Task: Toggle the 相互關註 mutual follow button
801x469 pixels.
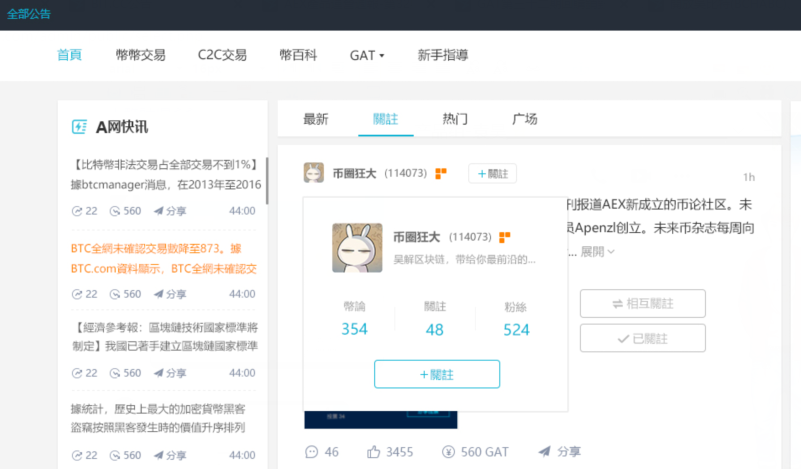Action: pos(642,304)
